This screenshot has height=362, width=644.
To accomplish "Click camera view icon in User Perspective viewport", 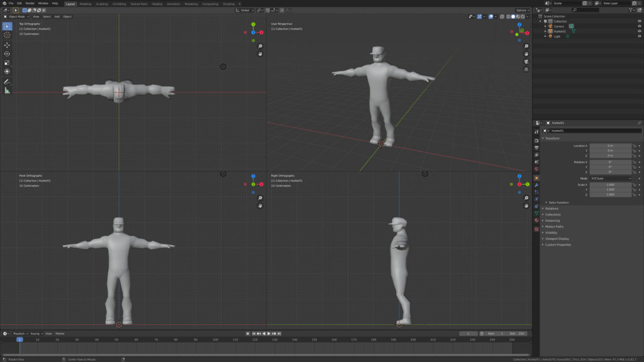I will click(526, 62).
